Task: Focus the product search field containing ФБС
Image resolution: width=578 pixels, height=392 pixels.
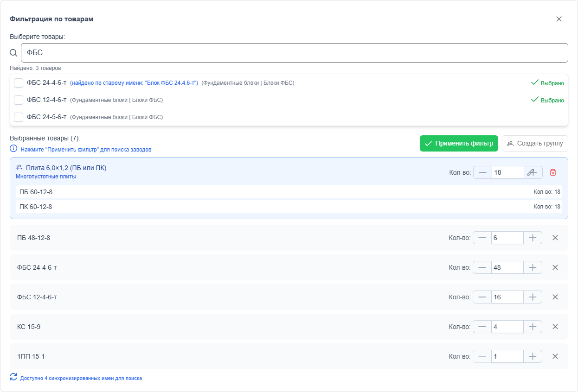Action: tap(295, 53)
